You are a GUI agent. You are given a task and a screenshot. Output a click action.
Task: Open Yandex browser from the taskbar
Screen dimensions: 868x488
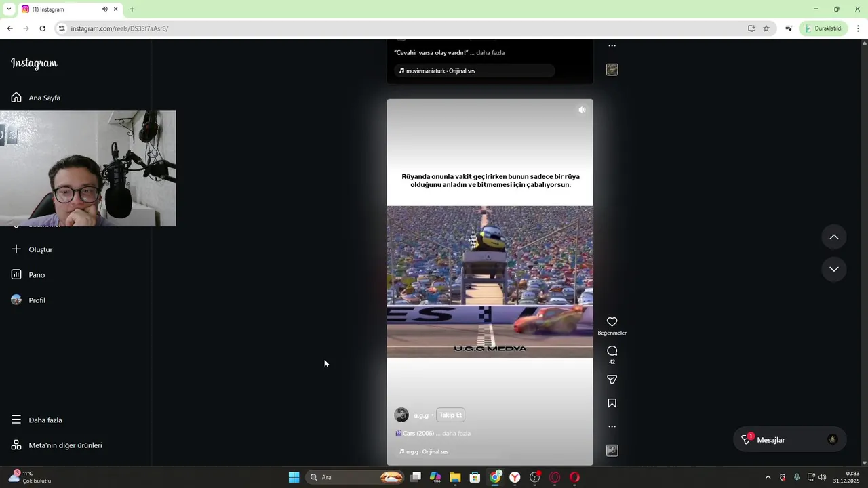515,477
